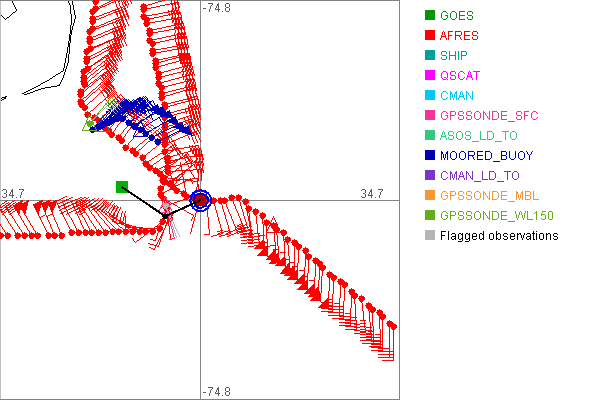Image resolution: width=600 pixels, height=400 pixels.
Task: Select the green triangle marker on map
Action: [88, 125]
